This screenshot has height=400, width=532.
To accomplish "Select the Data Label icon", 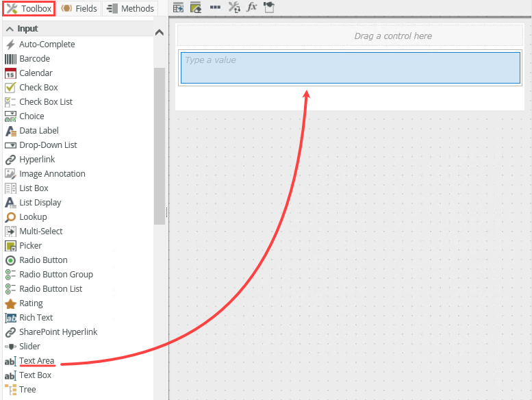I will click(x=10, y=131).
